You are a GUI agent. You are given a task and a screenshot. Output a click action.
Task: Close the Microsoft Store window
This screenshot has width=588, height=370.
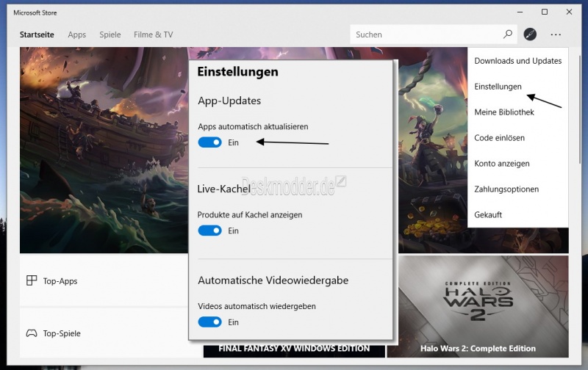pos(569,12)
